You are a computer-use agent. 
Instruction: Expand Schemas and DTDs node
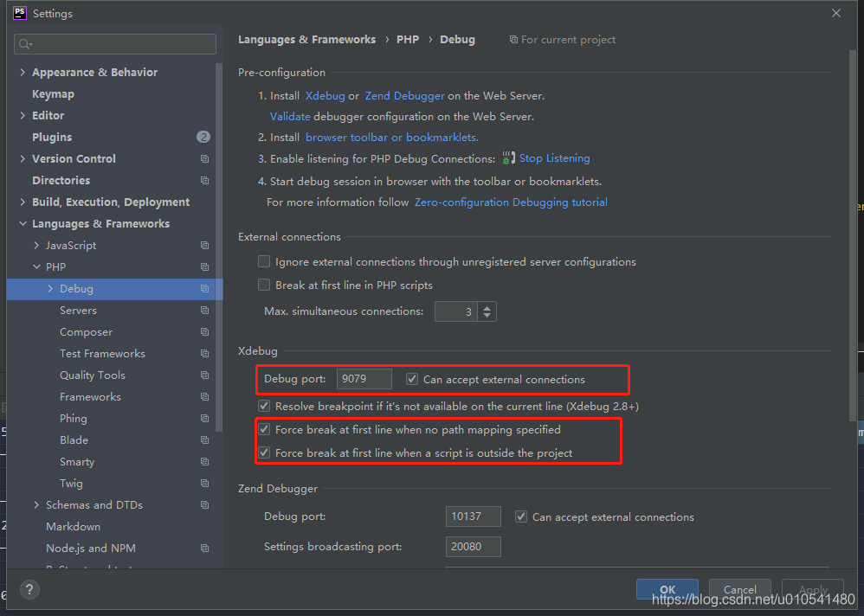[36, 504]
